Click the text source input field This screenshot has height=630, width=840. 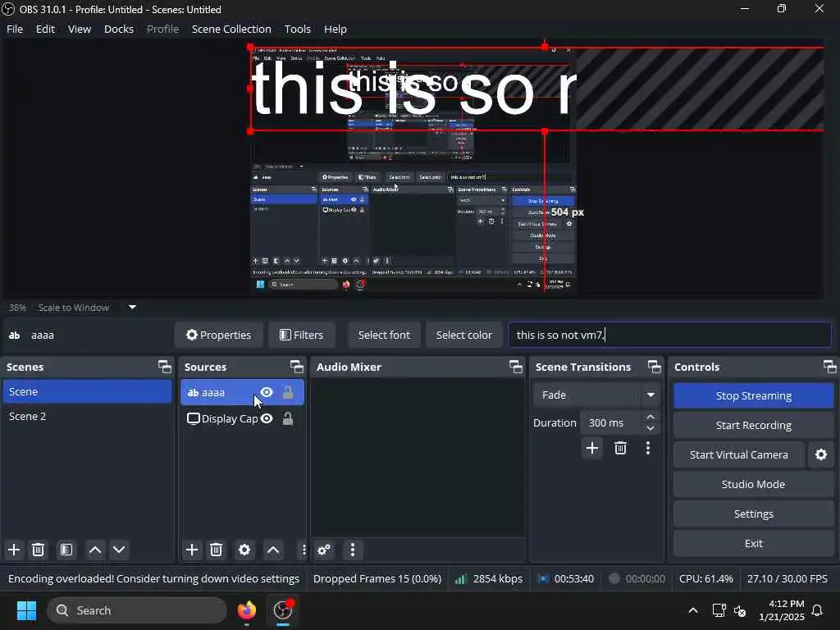[x=669, y=335]
